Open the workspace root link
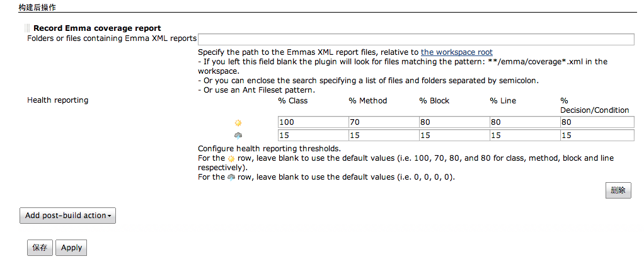644x266 pixels. click(457, 52)
